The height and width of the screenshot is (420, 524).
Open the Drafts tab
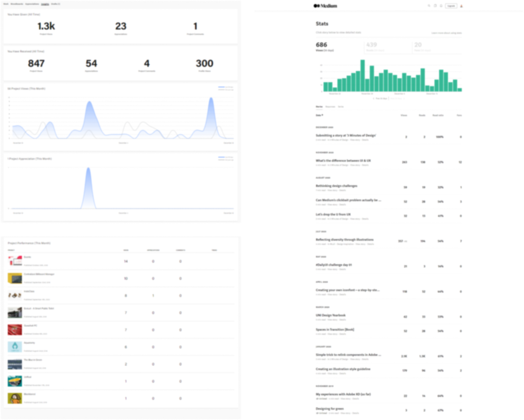pos(56,4)
